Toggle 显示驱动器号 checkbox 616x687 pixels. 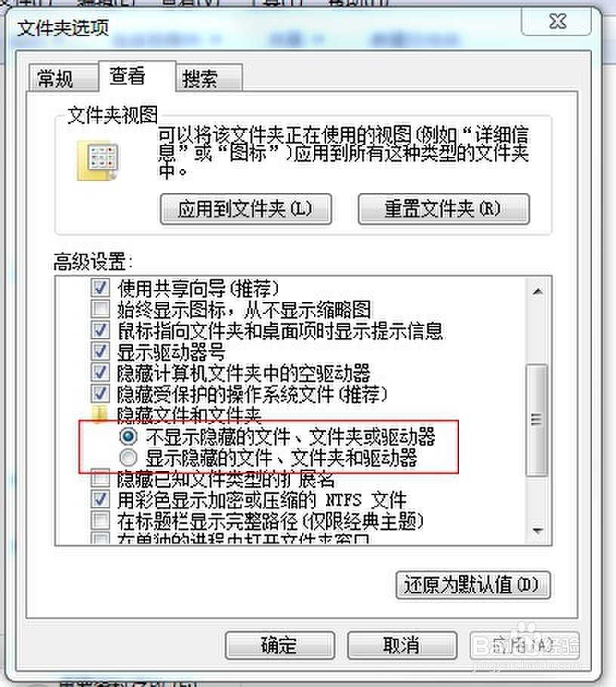click(100, 351)
